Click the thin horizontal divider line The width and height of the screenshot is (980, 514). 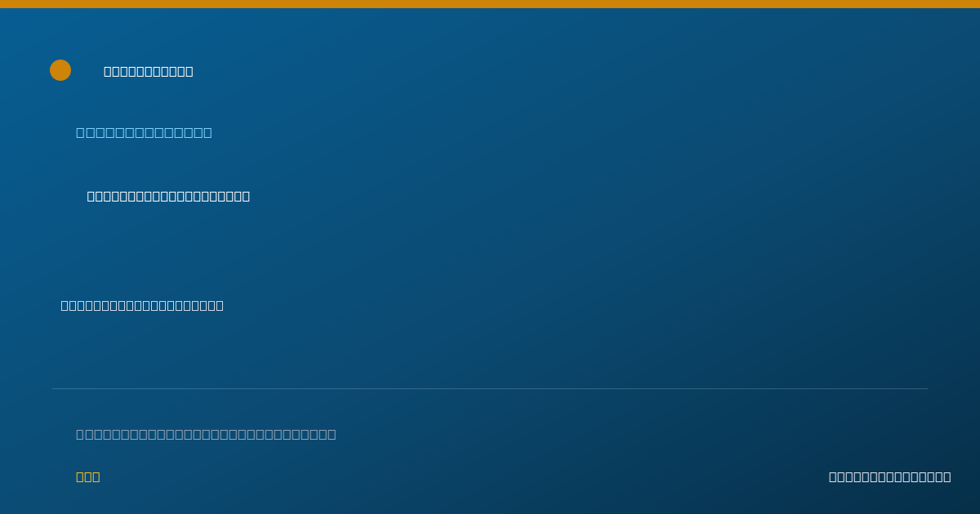[x=490, y=388]
